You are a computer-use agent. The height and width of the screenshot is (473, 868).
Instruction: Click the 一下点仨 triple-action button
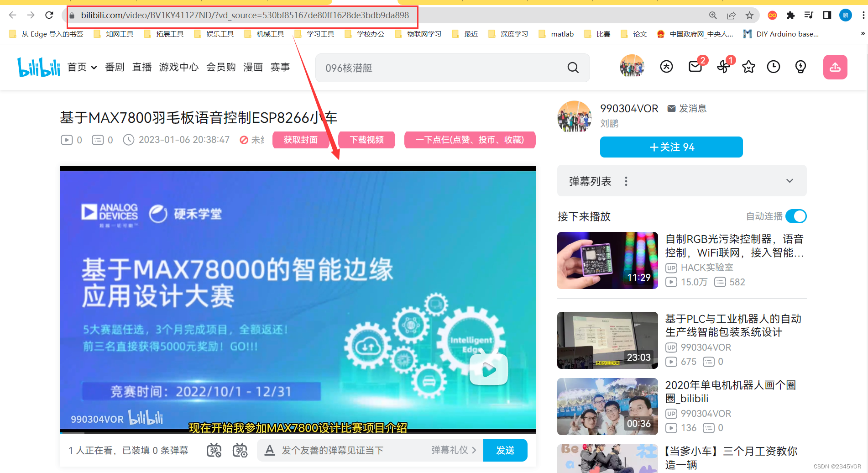[x=470, y=140]
